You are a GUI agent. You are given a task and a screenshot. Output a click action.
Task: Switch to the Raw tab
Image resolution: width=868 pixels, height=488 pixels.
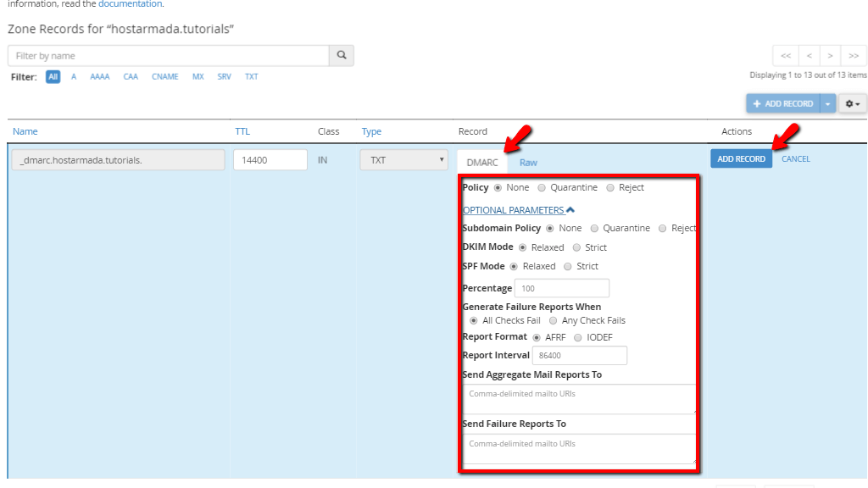[x=528, y=163]
